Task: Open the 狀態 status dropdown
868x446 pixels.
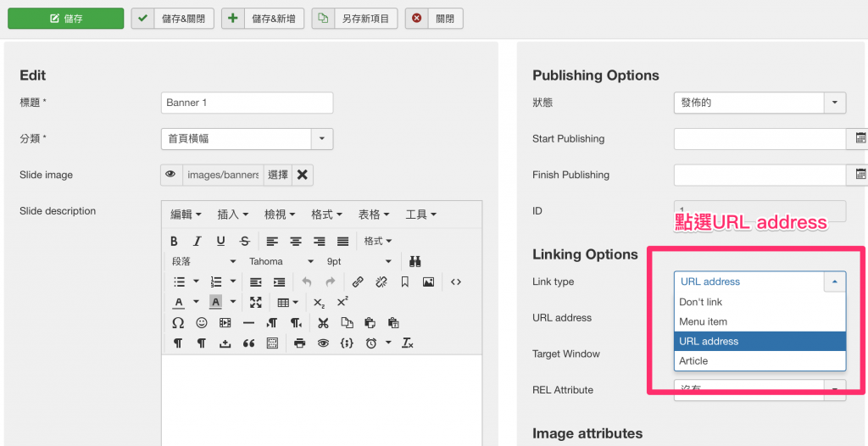Action: pos(760,103)
